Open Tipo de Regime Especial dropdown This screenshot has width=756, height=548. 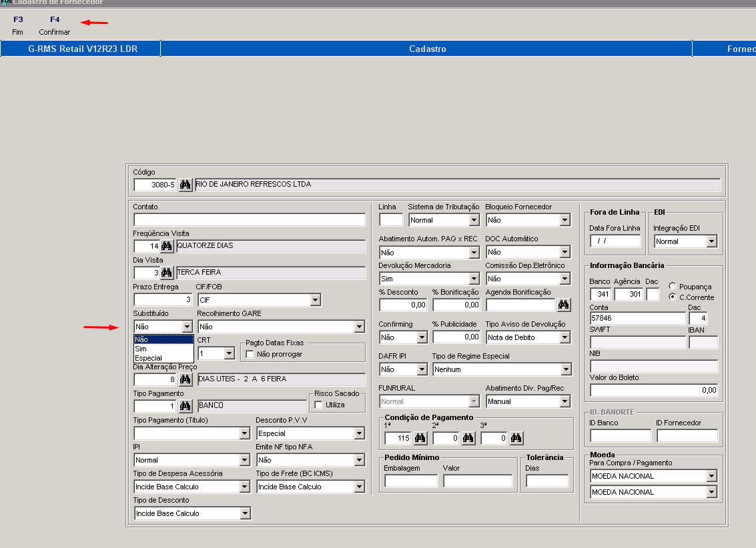click(x=566, y=369)
